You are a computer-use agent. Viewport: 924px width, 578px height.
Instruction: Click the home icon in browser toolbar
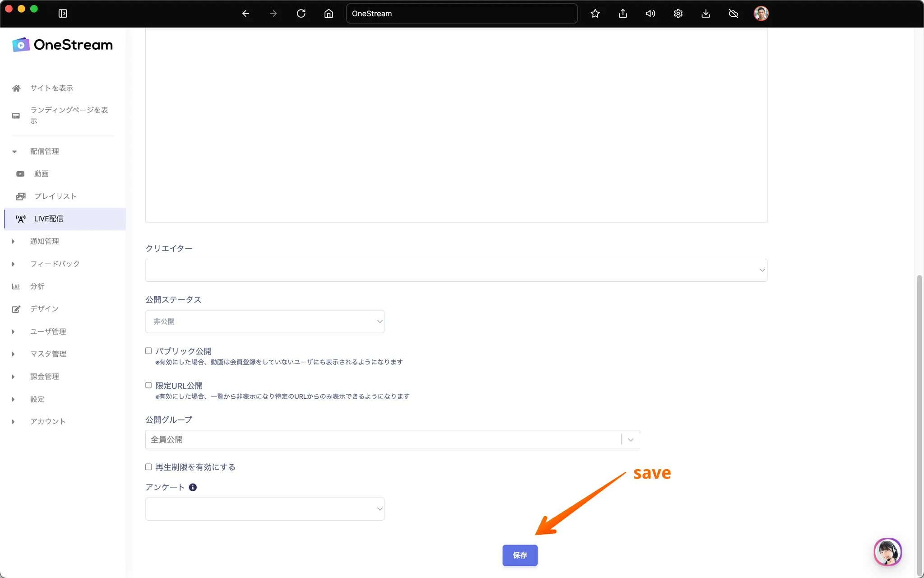(x=328, y=14)
